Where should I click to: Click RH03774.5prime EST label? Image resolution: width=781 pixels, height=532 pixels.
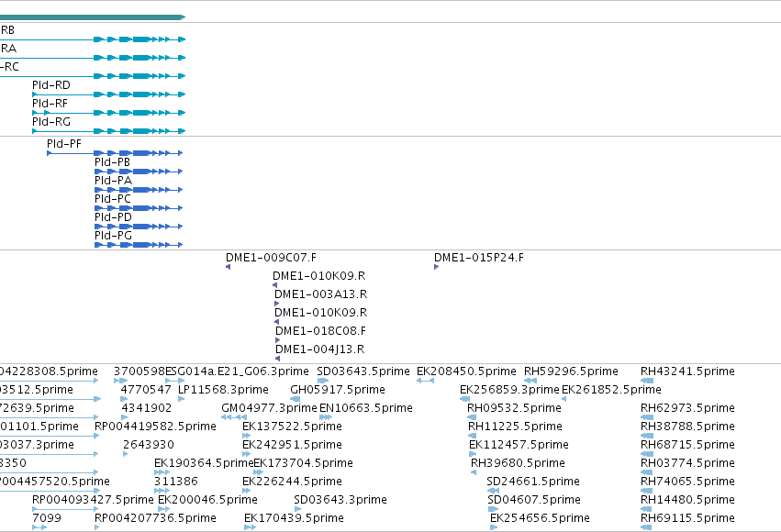[x=688, y=463]
